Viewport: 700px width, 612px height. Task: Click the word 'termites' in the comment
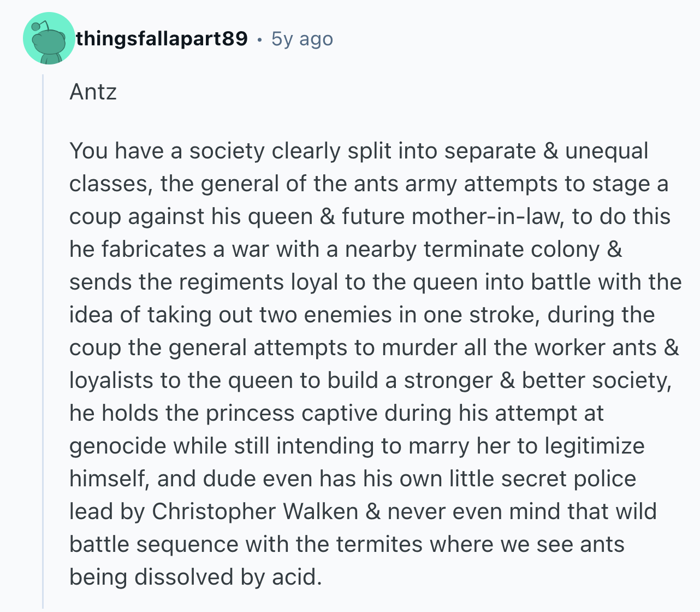coord(379,544)
